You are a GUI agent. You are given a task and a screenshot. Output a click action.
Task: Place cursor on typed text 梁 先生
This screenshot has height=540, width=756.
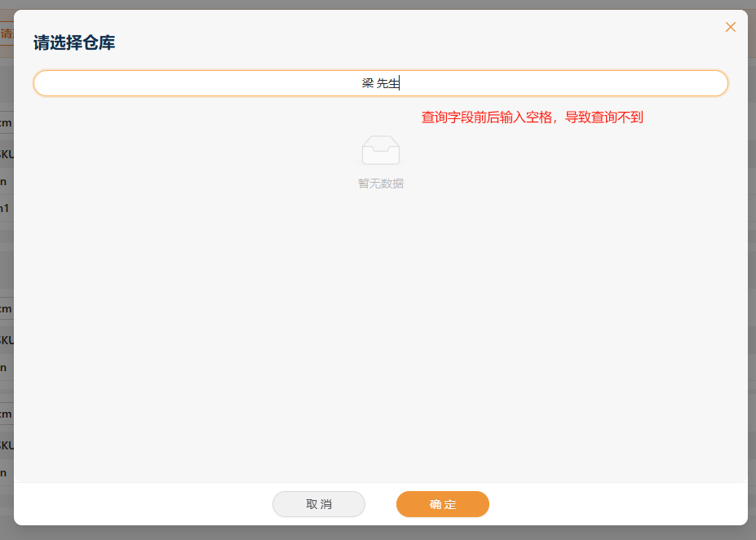click(380, 83)
